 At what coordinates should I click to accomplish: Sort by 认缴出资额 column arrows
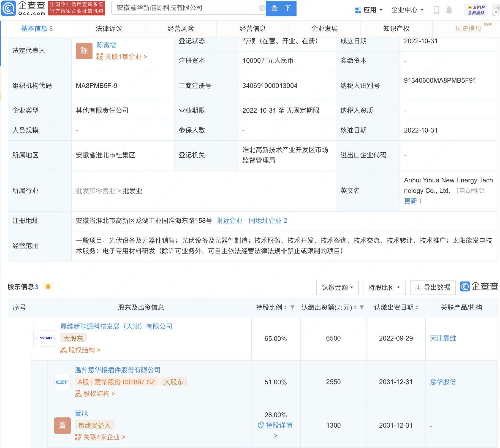click(355, 307)
